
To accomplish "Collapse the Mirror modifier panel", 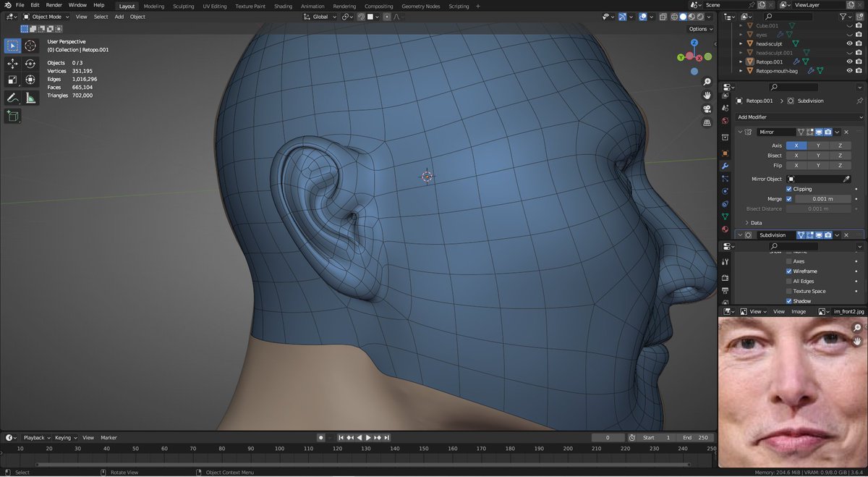I will pos(739,132).
